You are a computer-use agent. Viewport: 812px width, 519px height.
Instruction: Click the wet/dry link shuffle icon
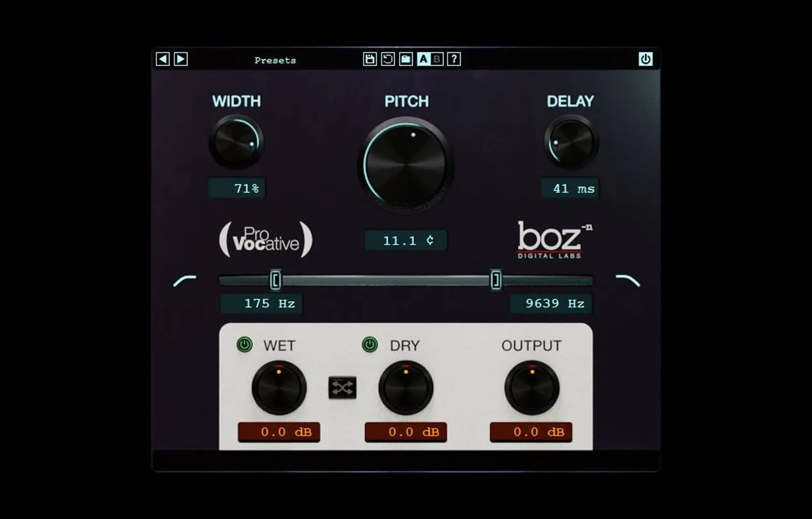[342, 388]
